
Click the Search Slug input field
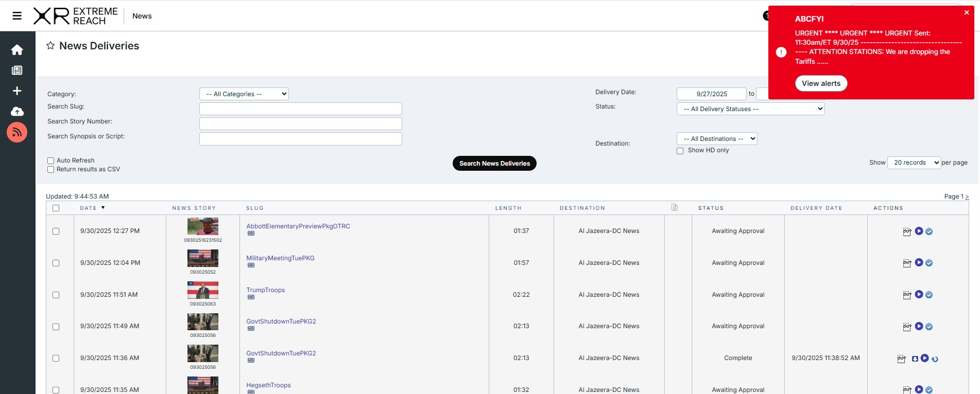tap(300, 109)
